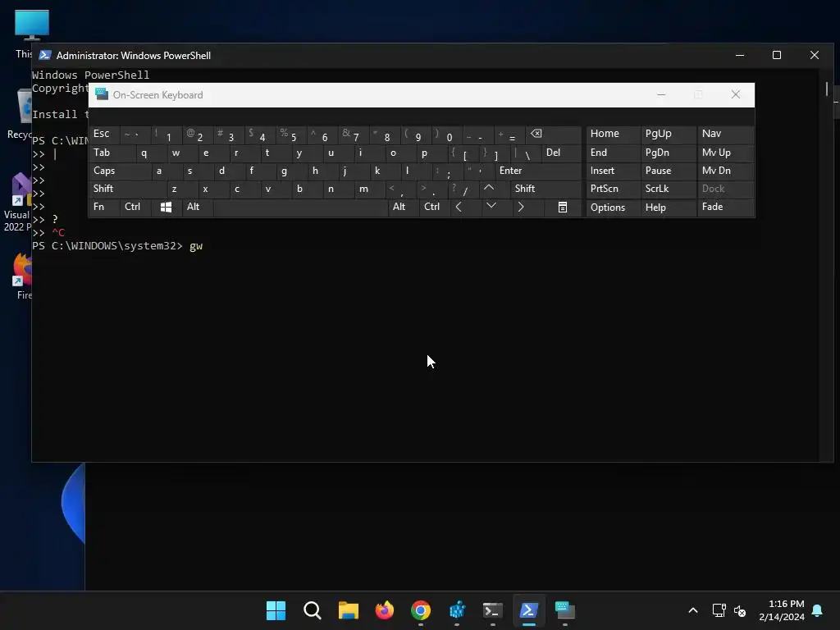
Task: Open File Explorer from taskbar
Action: 348,610
